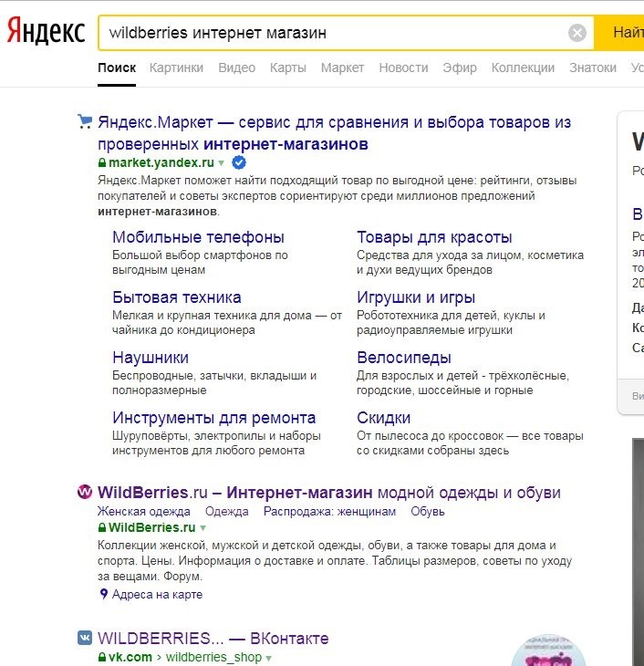Click the Yandex.Market cart favicon
Viewport: 644px width, 666px height.
85,121
